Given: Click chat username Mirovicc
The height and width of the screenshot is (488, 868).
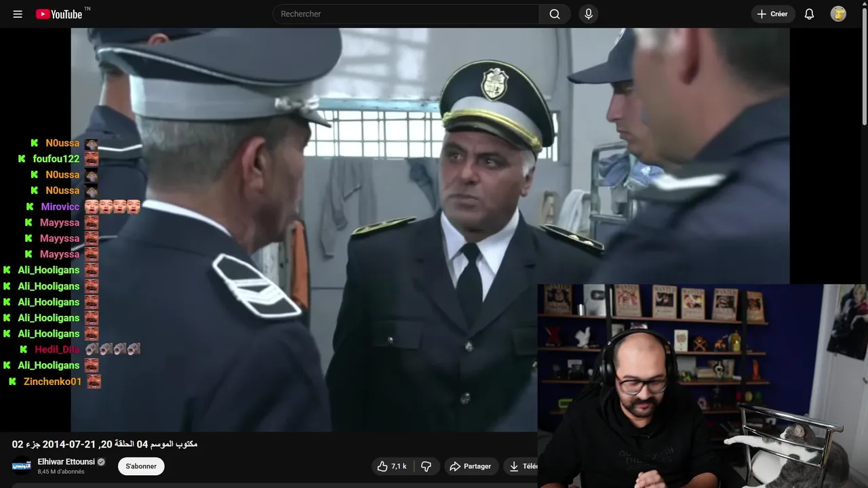Looking at the screenshot, I should [60, 207].
